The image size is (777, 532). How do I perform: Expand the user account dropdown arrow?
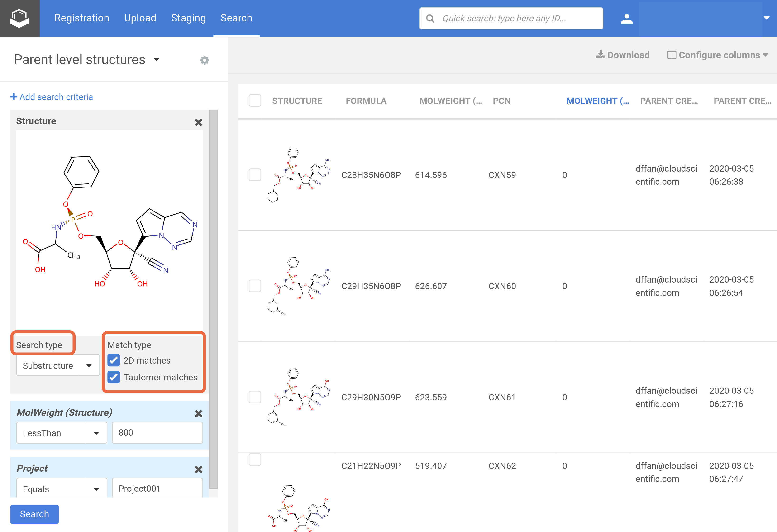point(767,18)
